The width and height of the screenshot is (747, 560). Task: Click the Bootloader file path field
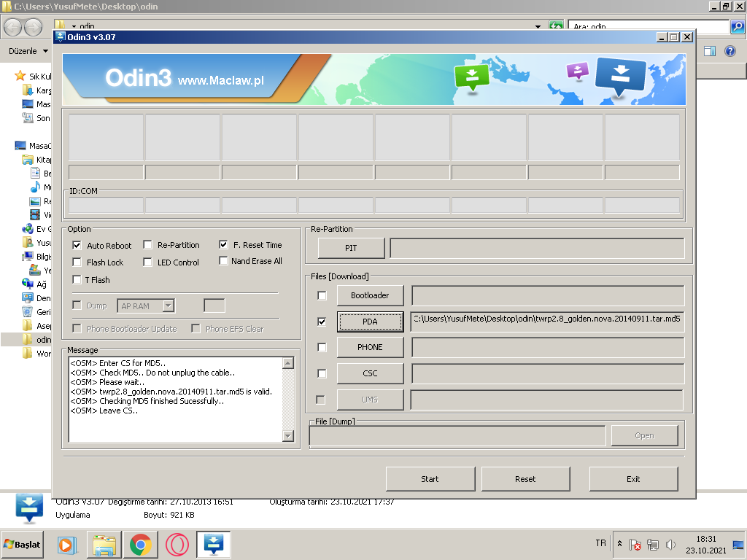point(548,296)
